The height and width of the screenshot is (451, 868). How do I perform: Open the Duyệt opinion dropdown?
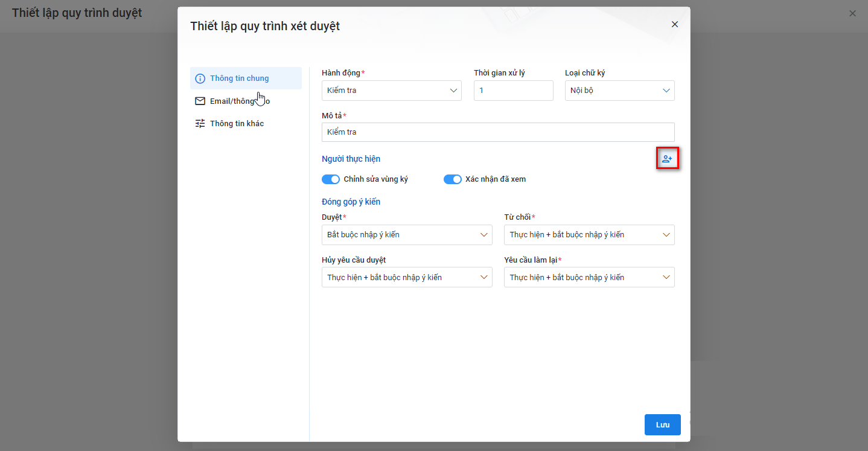(407, 235)
